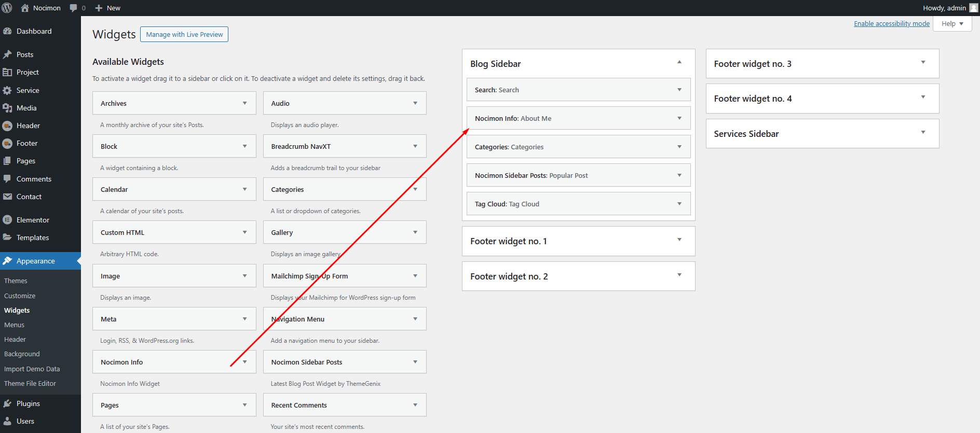Open Header item in Appearance submenu
Screen dimensions: 980x433
(15, 339)
